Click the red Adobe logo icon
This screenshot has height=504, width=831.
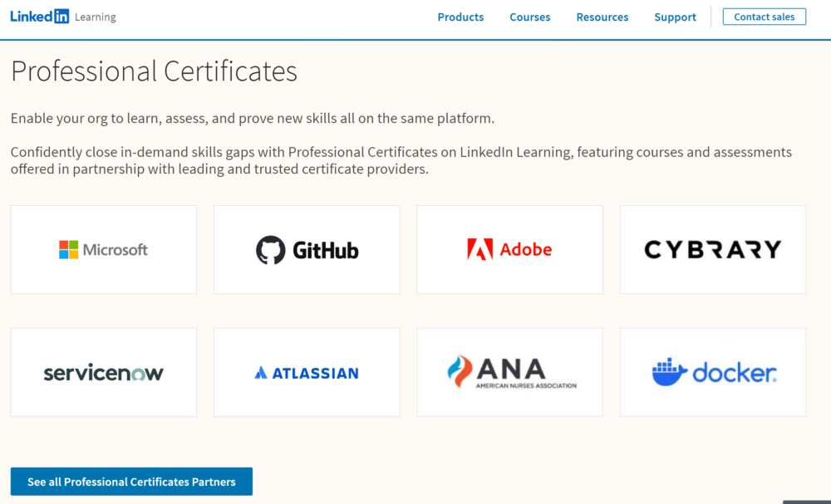[479, 249]
